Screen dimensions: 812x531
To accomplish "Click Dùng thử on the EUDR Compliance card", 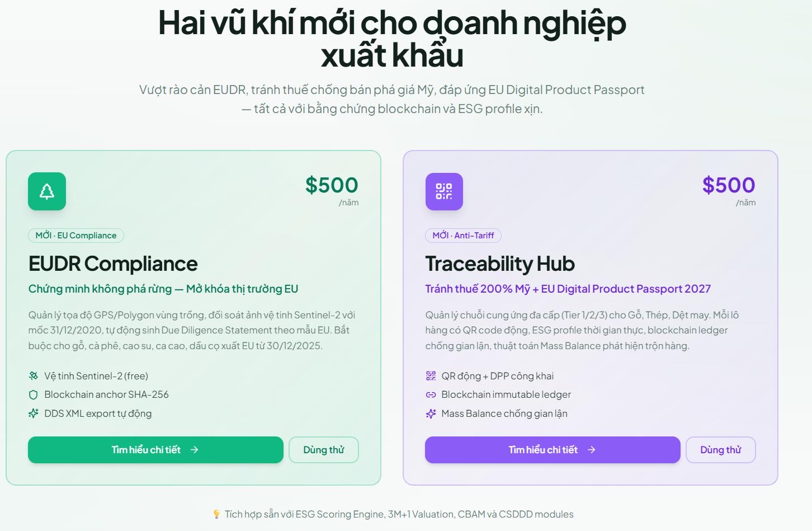I will pyautogui.click(x=324, y=449).
